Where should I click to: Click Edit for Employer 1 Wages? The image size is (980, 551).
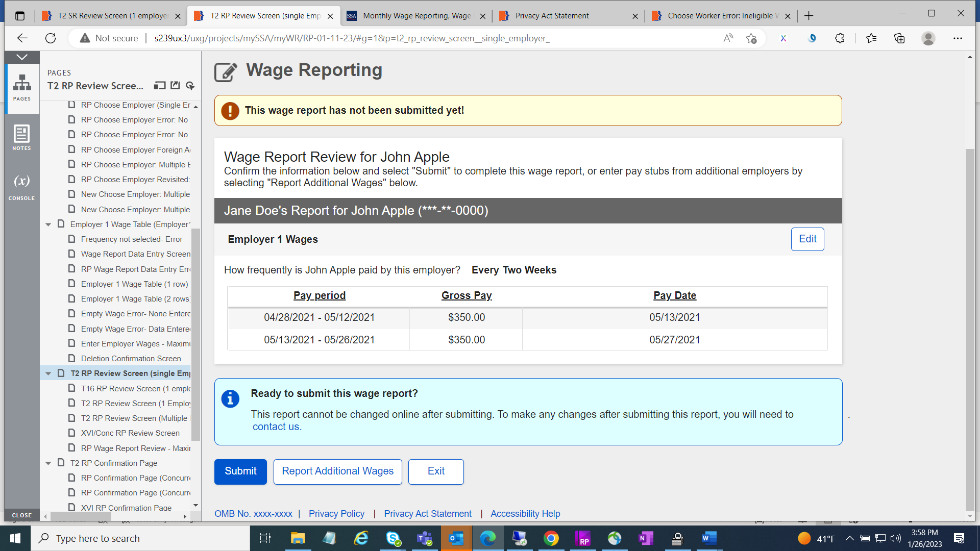(807, 239)
